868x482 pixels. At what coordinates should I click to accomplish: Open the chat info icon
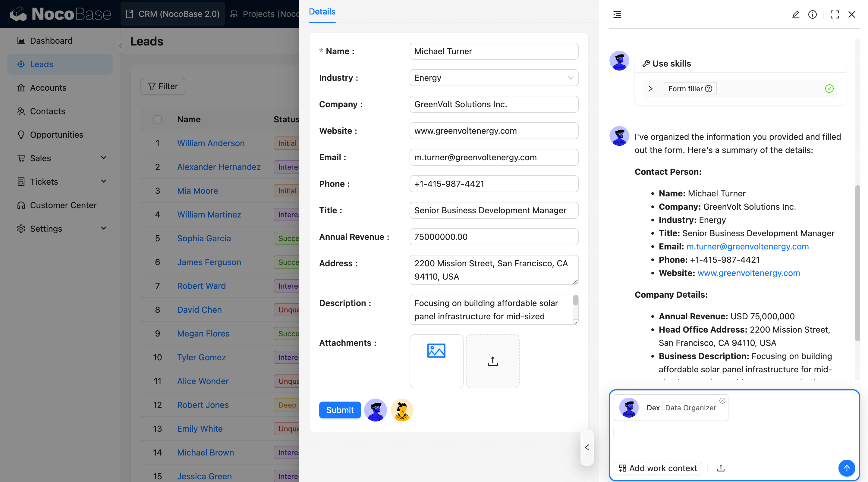click(813, 14)
